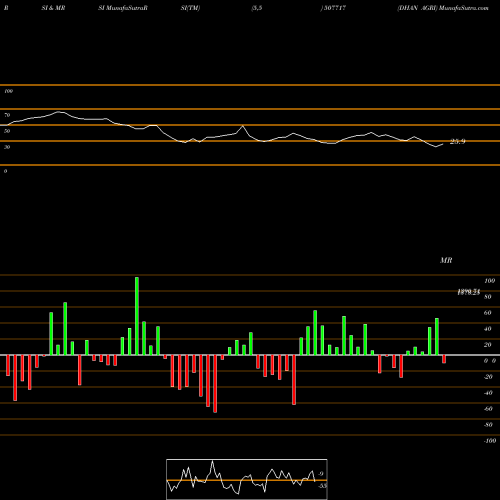Click the MR axis label -60
This screenshot has height=500, width=500.
[488, 409]
